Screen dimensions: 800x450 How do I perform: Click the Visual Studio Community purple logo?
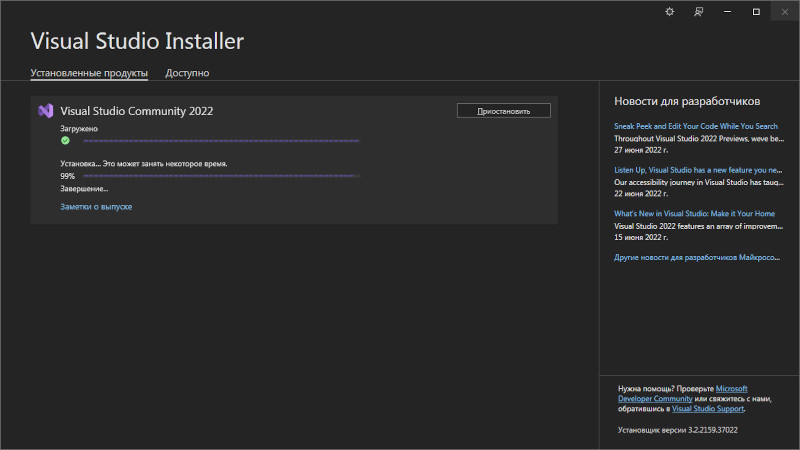click(45, 111)
